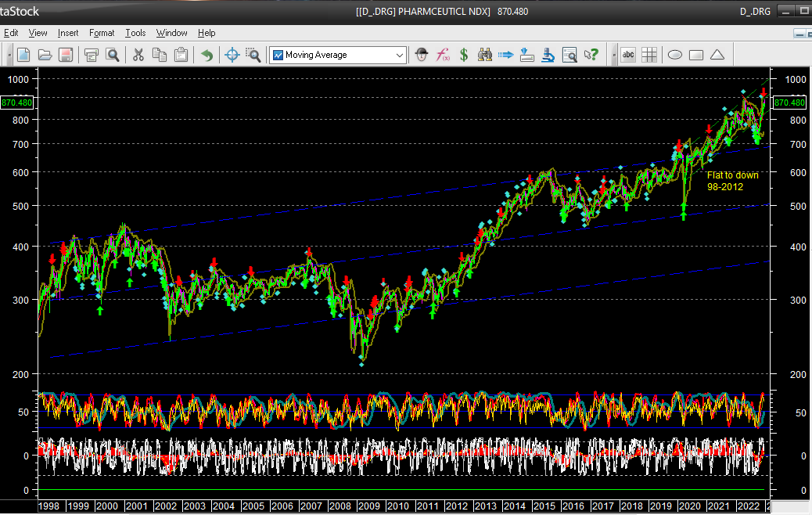Toggle the chart grid button

[649, 55]
